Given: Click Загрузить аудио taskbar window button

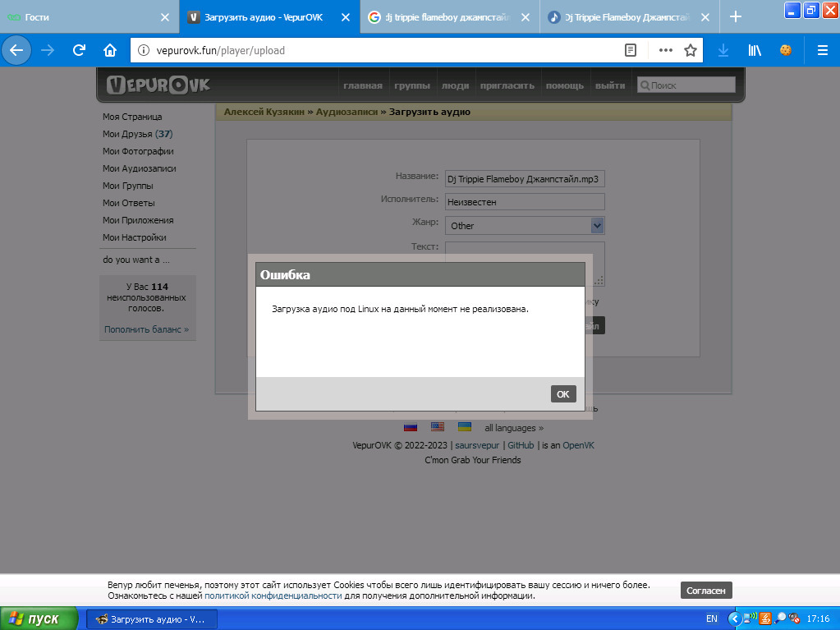Looking at the screenshot, I should pos(152,619).
